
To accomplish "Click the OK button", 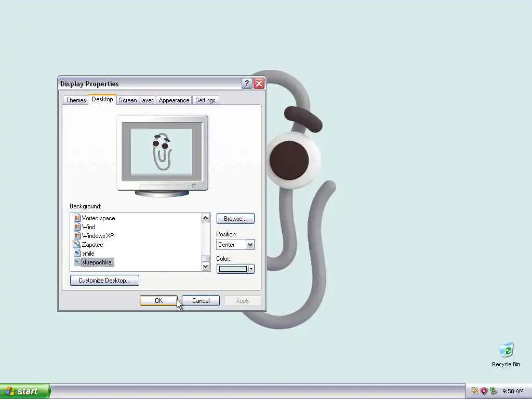I will [158, 301].
